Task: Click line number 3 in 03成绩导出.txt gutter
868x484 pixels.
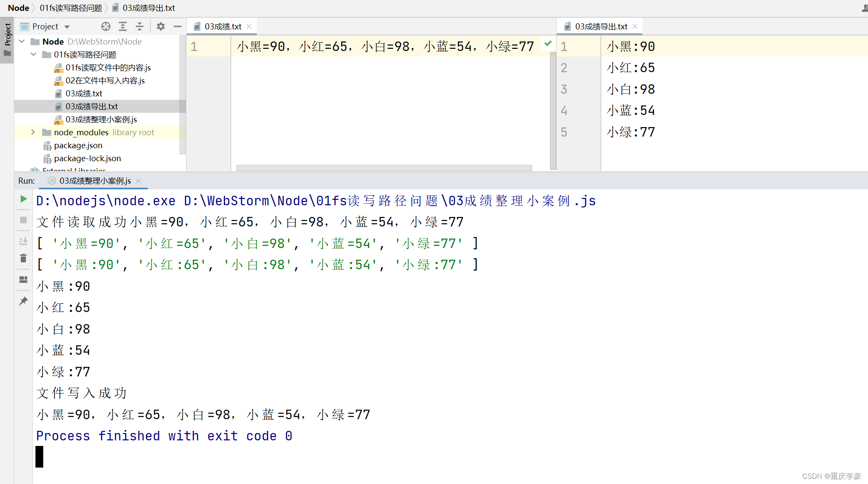Action: click(564, 89)
